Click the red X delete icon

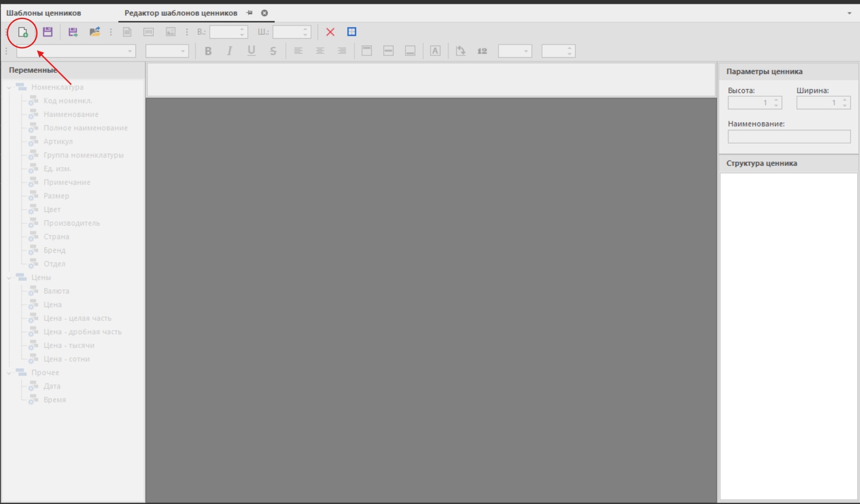pyautogui.click(x=330, y=32)
